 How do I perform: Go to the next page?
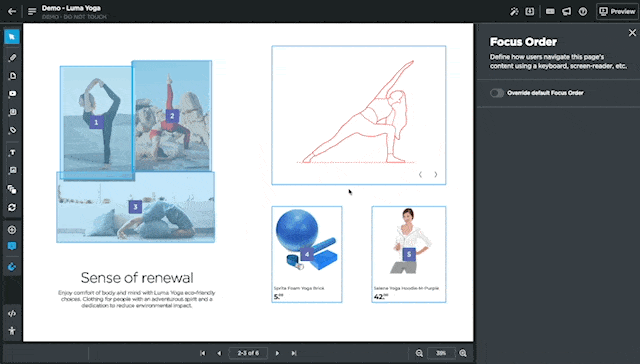pos(277,353)
